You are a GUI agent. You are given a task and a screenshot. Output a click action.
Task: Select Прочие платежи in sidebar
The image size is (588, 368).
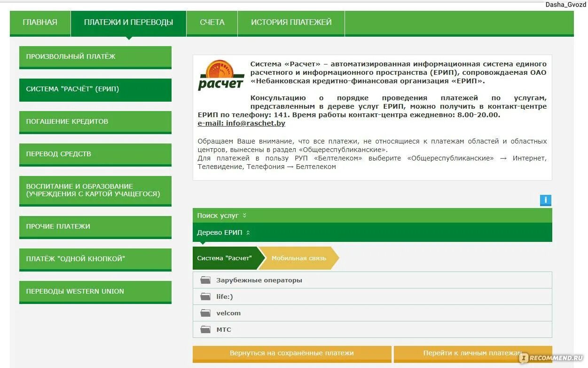(95, 227)
